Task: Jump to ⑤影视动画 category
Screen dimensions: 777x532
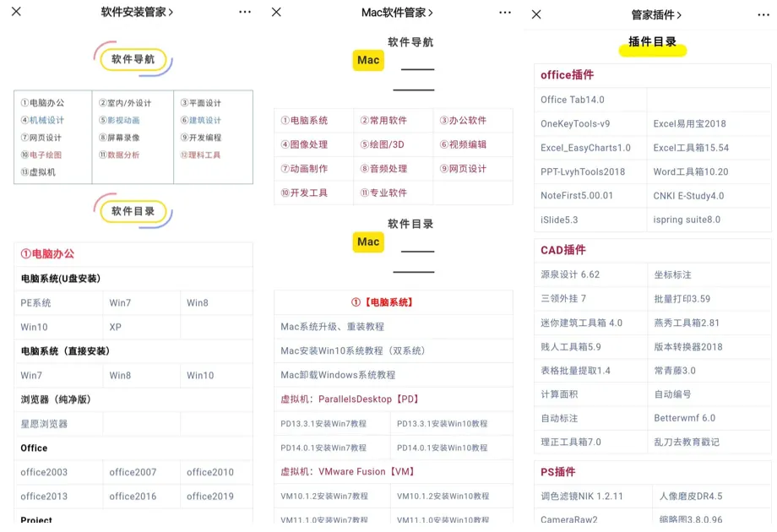Action: (x=119, y=121)
